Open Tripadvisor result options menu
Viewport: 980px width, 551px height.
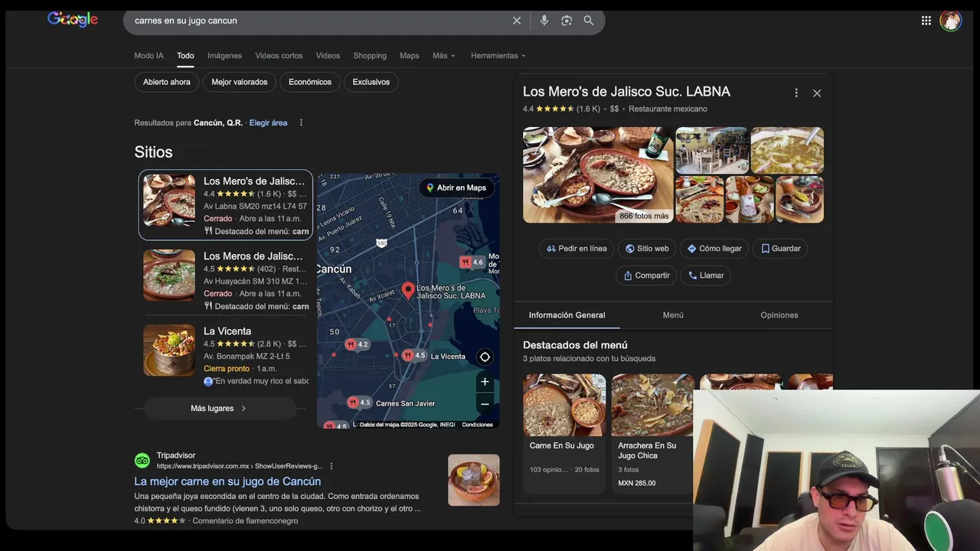[332, 466]
